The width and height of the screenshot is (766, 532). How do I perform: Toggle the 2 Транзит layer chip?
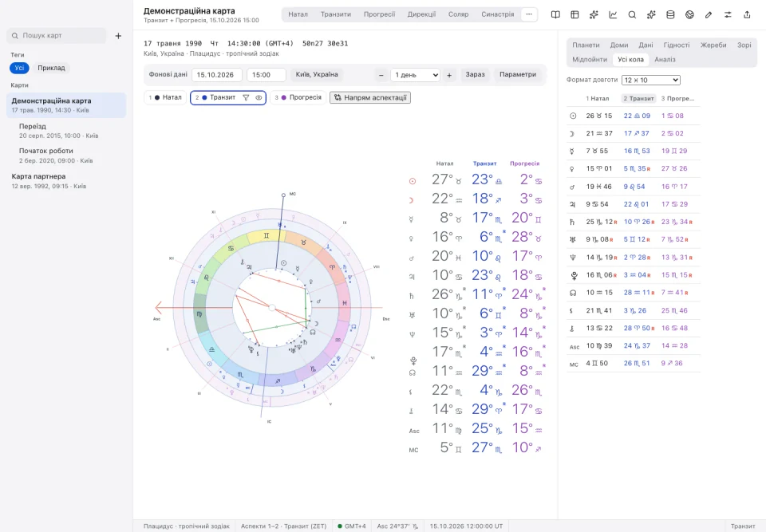[228, 97]
